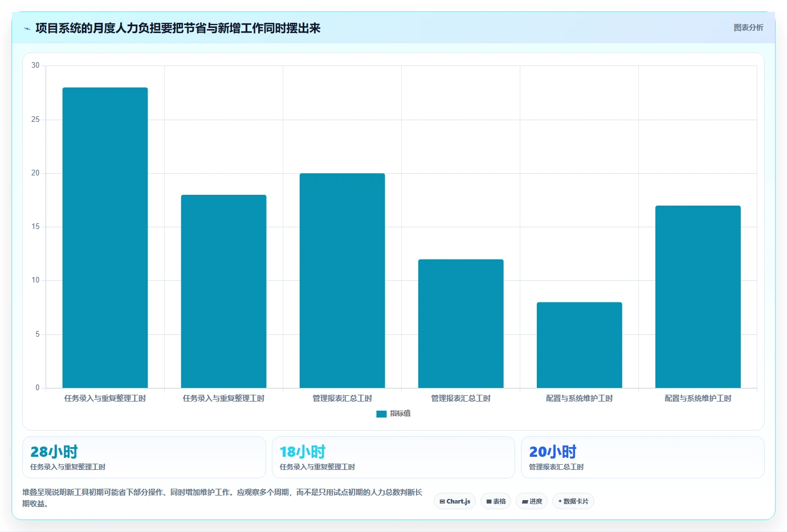Click the chart icon beside the title
The height and width of the screenshot is (532, 787).
27,28
